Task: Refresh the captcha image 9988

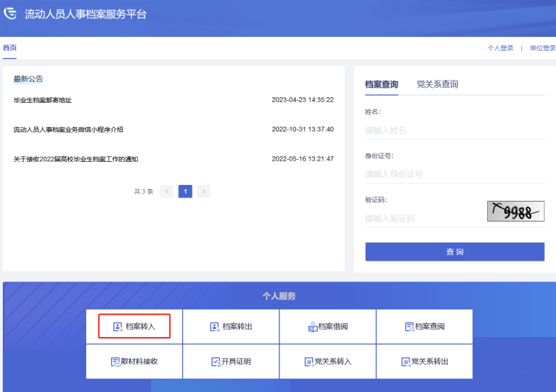Action: click(x=516, y=211)
